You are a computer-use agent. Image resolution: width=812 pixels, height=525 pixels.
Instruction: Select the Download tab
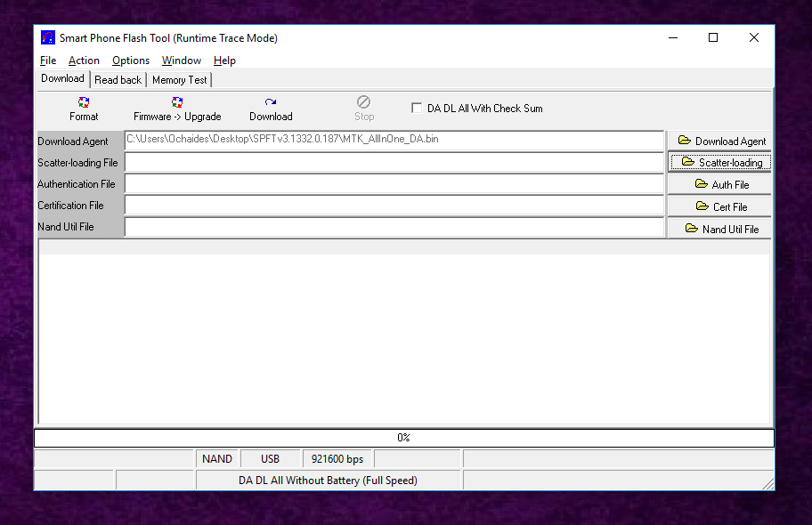[x=62, y=78]
